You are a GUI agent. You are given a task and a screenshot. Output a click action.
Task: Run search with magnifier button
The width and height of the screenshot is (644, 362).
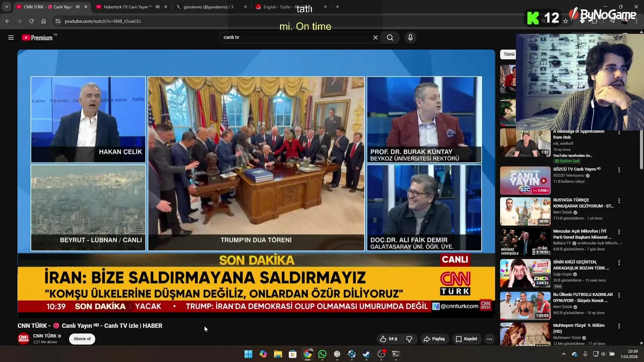[x=390, y=37]
